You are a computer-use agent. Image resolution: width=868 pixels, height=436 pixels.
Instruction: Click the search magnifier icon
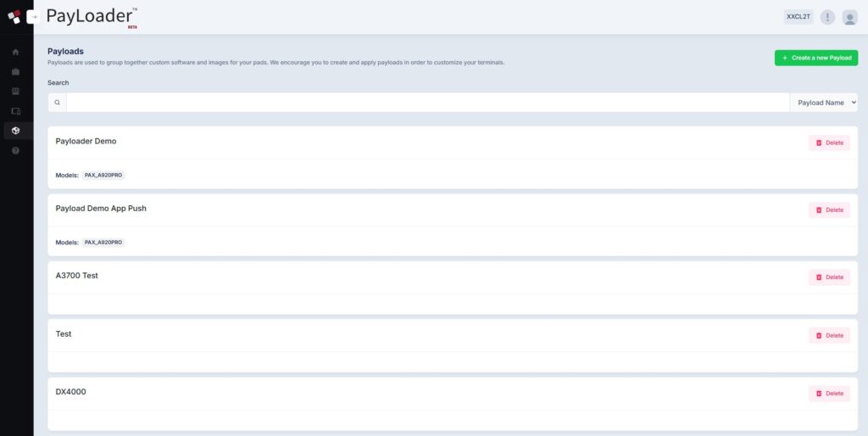(57, 103)
